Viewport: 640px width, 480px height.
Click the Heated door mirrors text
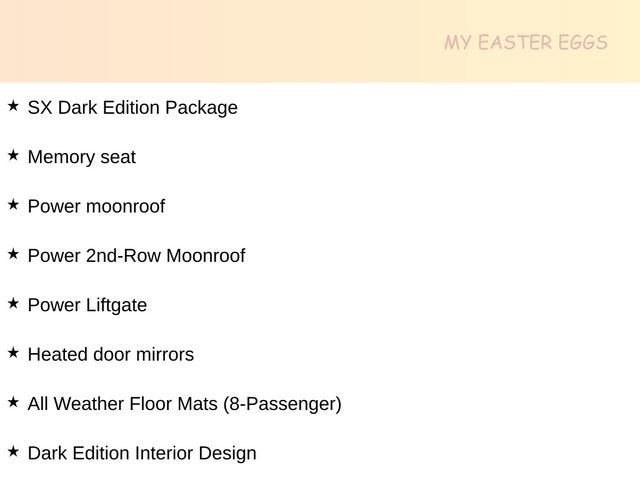coord(110,355)
